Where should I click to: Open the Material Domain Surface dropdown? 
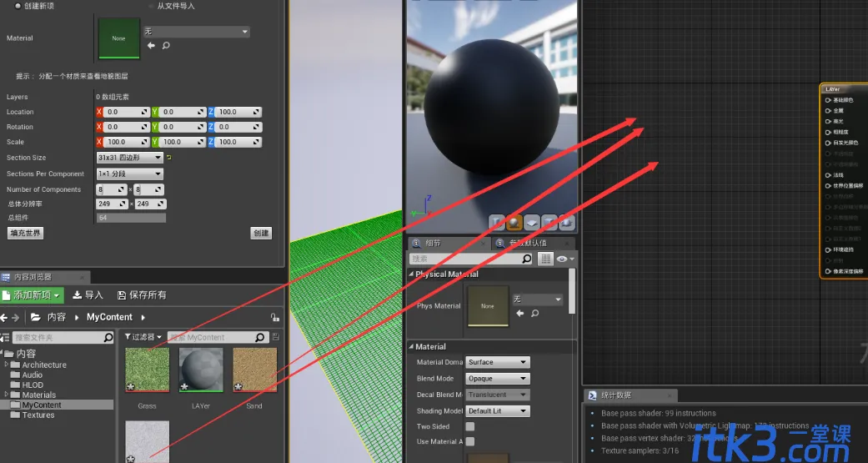[498, 362]
